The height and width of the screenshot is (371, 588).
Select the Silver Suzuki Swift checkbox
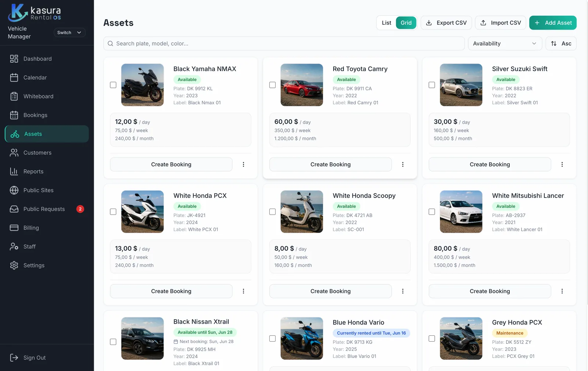click(432, 85)
